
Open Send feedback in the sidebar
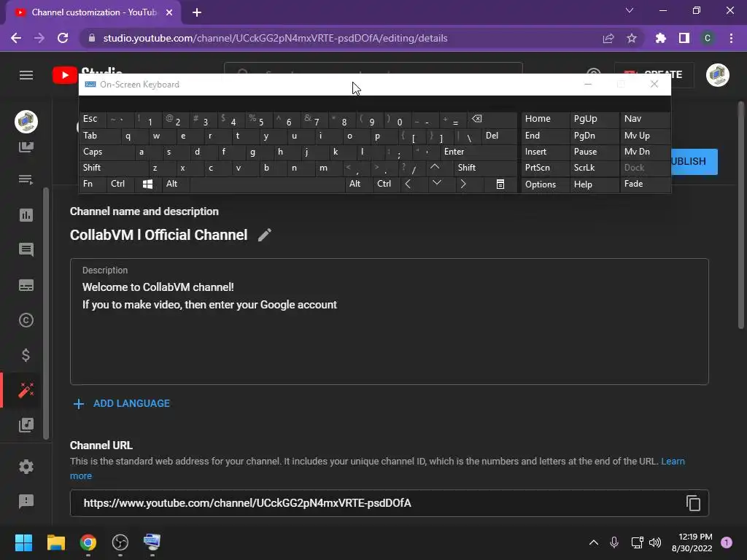coord(26,501)
